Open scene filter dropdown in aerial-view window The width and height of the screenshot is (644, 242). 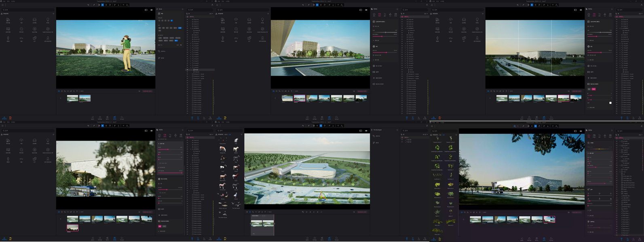pos(425,135)
